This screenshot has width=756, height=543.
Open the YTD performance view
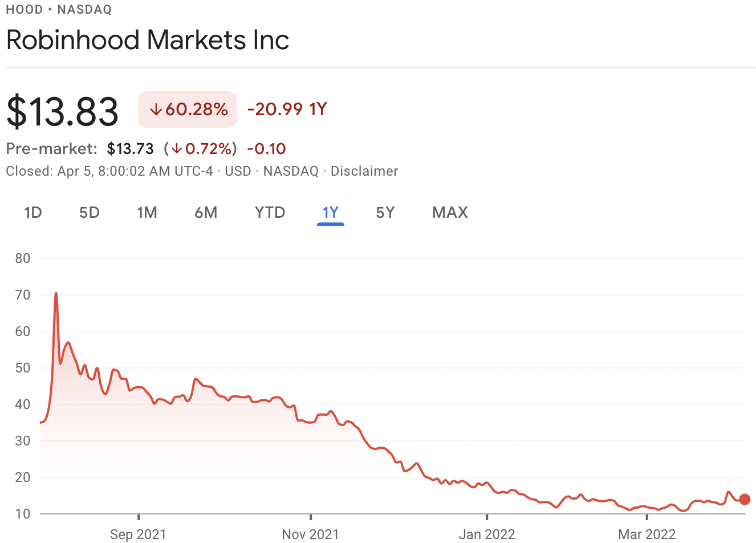coord(270,212)
